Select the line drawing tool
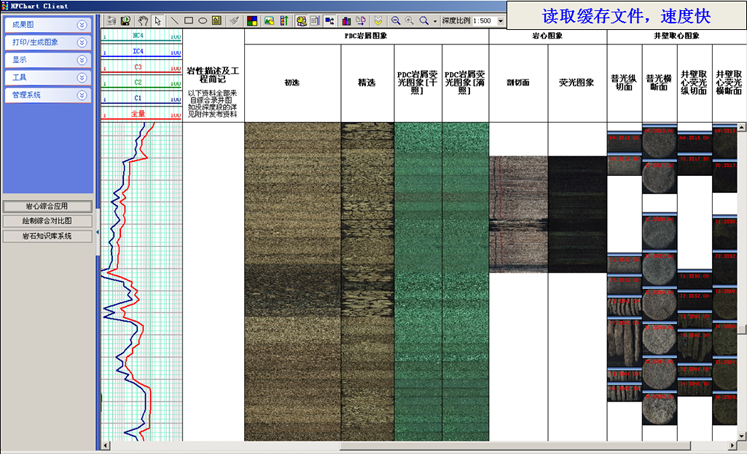This screenshot has height=454, width=747. tap(173, 20)
